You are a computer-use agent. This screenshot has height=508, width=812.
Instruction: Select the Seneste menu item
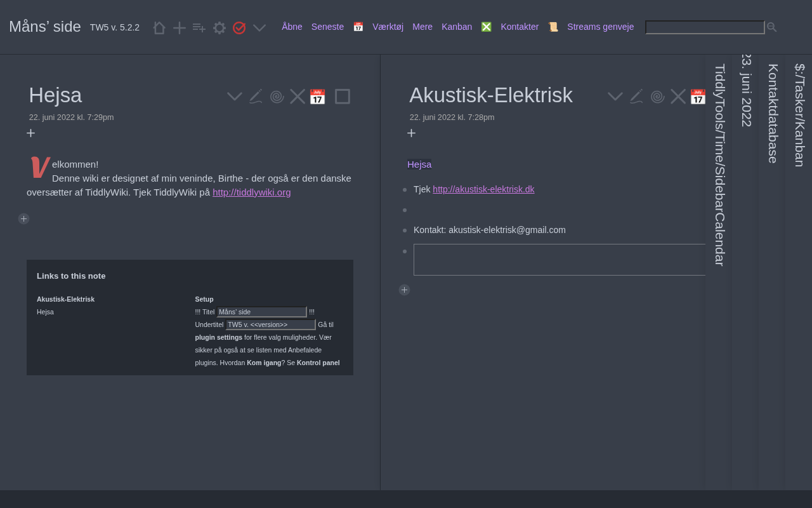(x=327, y=27)
